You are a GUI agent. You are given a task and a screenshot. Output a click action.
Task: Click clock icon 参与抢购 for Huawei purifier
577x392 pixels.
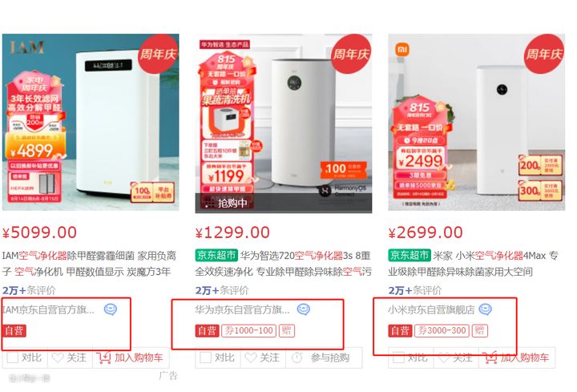[297, 358]
